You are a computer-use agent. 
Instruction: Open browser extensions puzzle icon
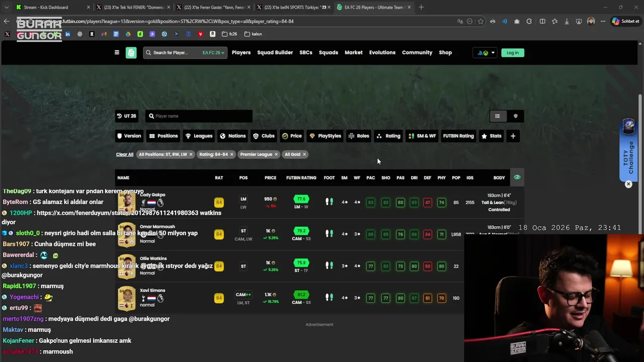click(529, 22)
